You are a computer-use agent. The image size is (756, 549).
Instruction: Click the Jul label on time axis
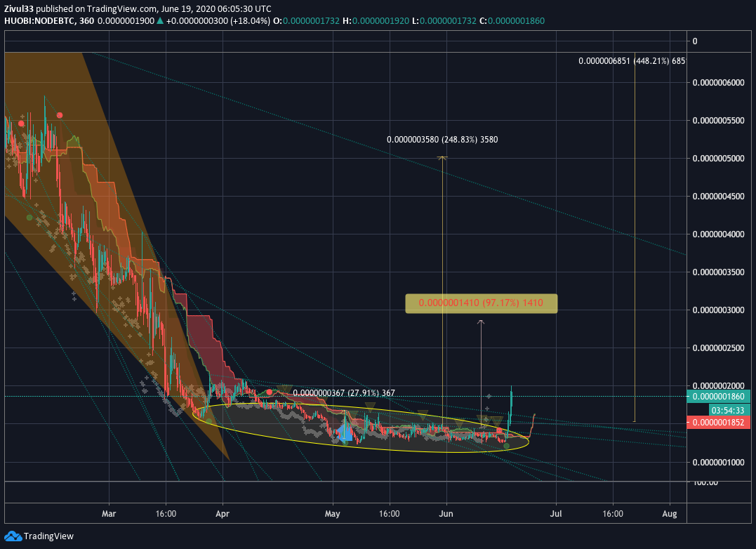pos(556,514)
